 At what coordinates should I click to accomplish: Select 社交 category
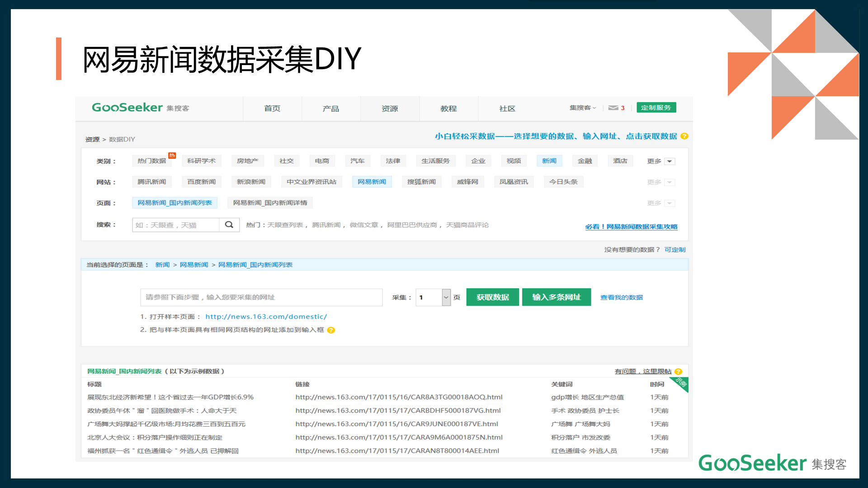click(x=287, y=161)
